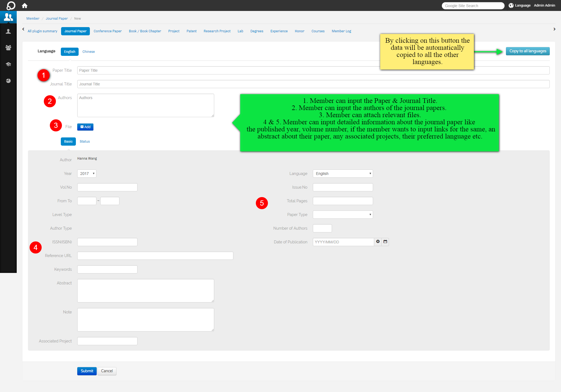Screen dimensions: 561x392
Task: Open the pie chart sidebar icon
Action: click(8, 81)
